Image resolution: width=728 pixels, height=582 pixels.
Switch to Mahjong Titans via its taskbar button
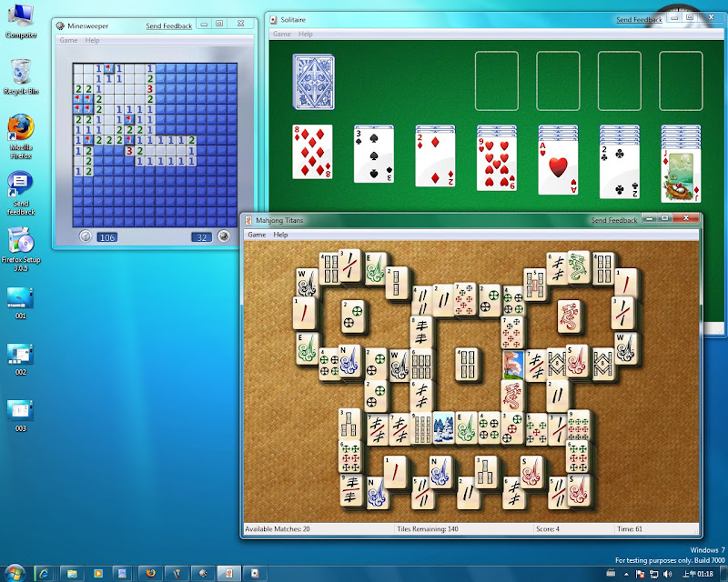[229, 574]
